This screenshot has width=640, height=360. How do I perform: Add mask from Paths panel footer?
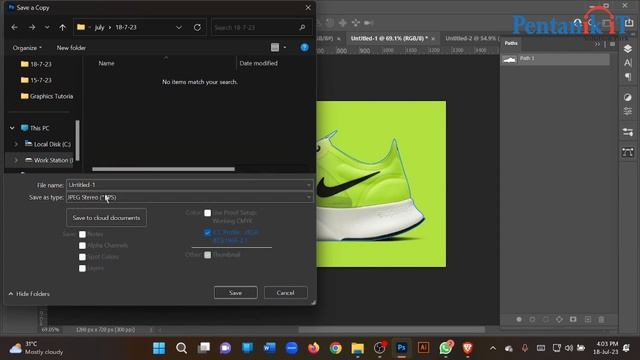coord(573,319)
